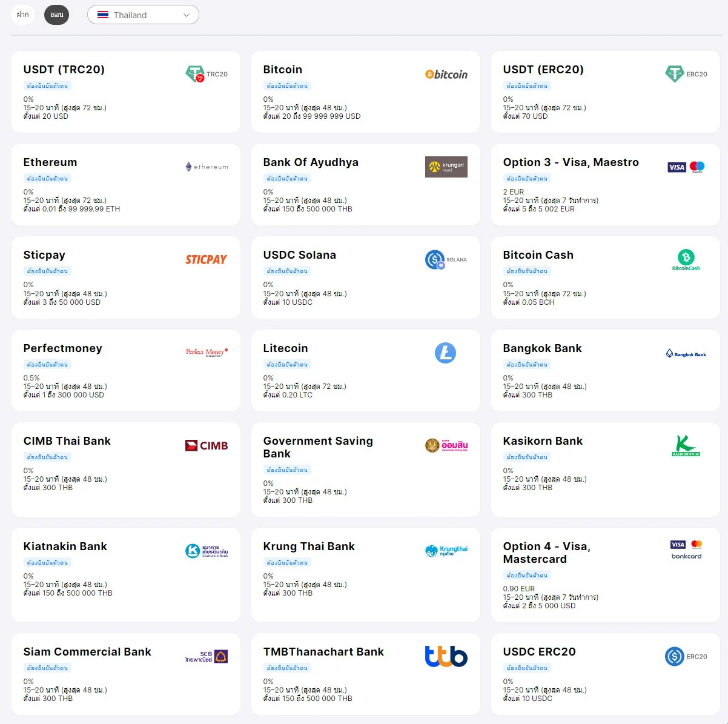Click the Kasikornthai green K logo
The height and width of the screenshot is (724, 728).
pos(686,445)
